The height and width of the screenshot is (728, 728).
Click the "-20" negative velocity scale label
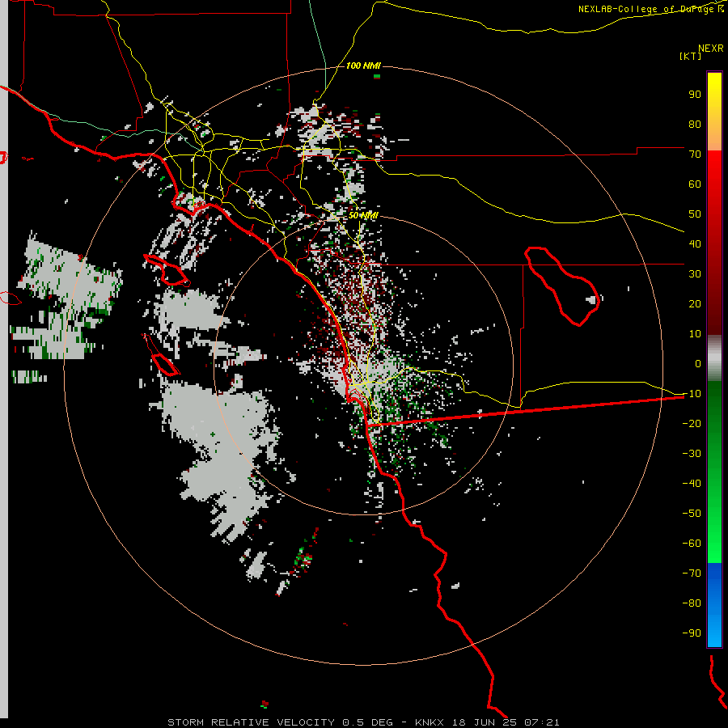[692, 423]
